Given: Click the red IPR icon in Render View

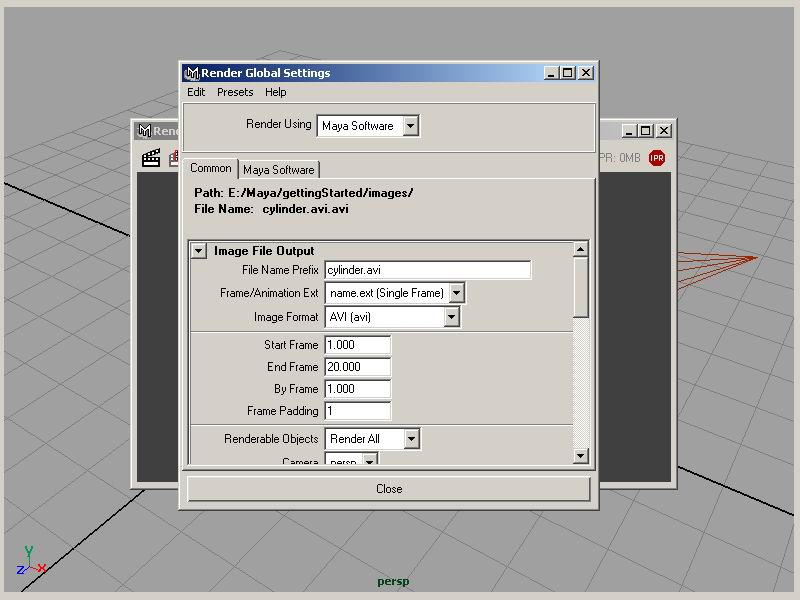Looking at the screenshot, I should point(657,158).
